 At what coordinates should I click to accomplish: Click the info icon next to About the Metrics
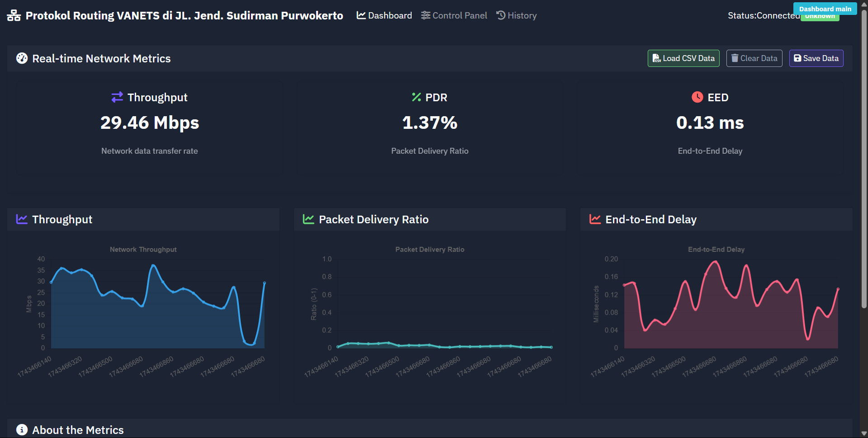21,429
